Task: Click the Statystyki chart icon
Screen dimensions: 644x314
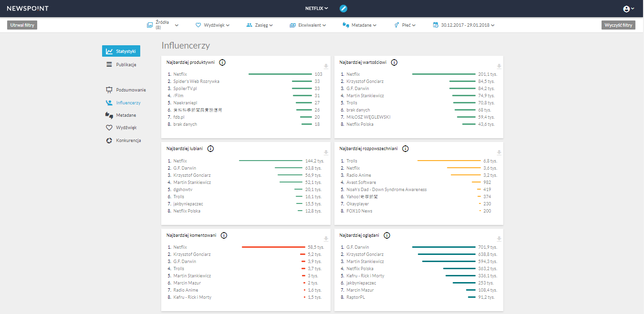Action: coord(109,51)
